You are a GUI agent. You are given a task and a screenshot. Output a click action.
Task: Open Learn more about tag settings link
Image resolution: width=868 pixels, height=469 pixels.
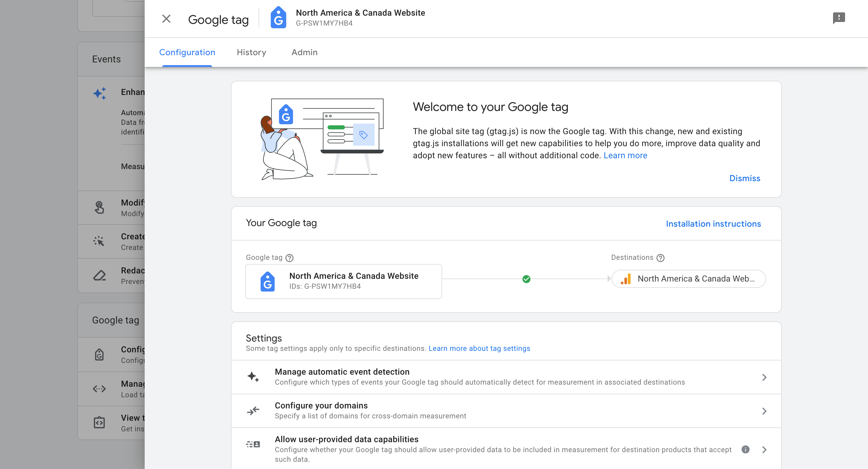tap(479, 348)
